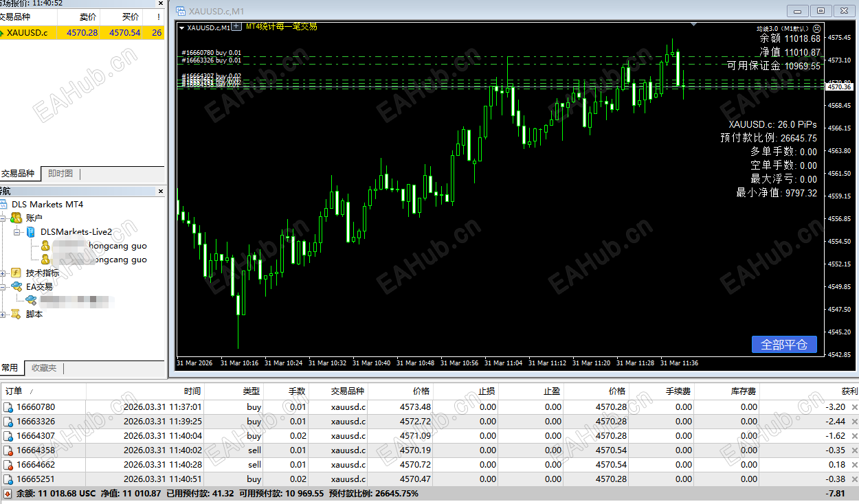Collapse the chart label with the ▼ arrow toggle
Image resolution: width=859 pixels, height=504 pixels.
point(181,27)
